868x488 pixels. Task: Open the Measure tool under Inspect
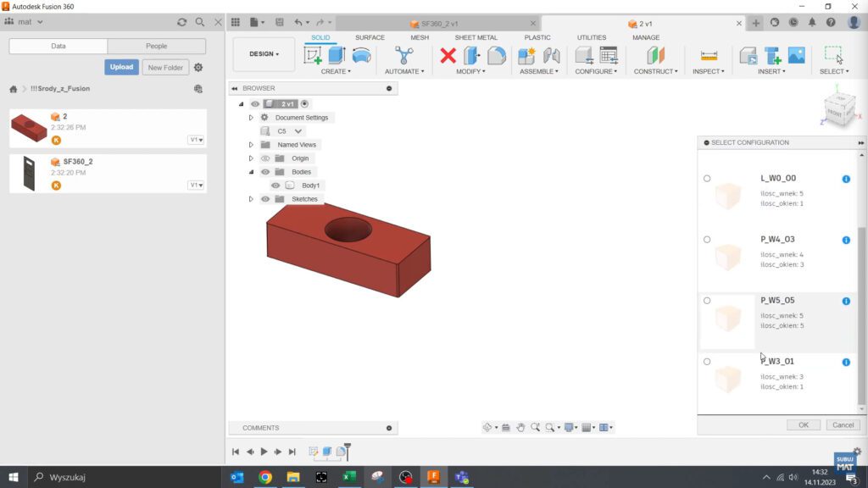point(708,55)
